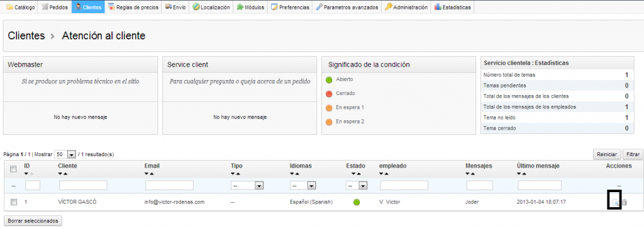The height and width of the screenshot is (228, 644).
Task: Open the Tipo filter dropdown
Action: (x=247, y=186)
